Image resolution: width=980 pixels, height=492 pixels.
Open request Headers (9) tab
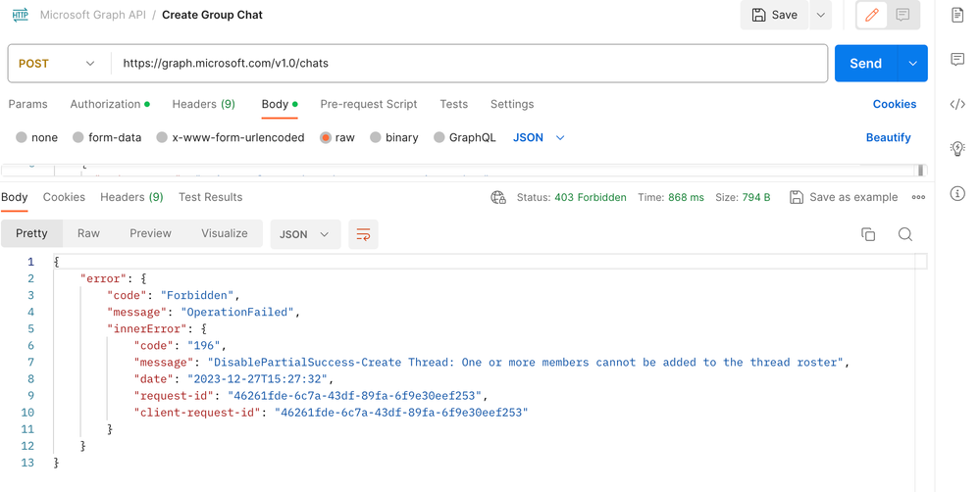pyautogui.click(x=204, y=104)
